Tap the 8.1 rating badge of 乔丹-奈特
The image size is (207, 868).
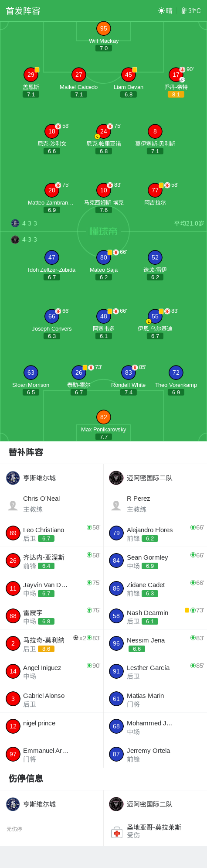(176, 94)
